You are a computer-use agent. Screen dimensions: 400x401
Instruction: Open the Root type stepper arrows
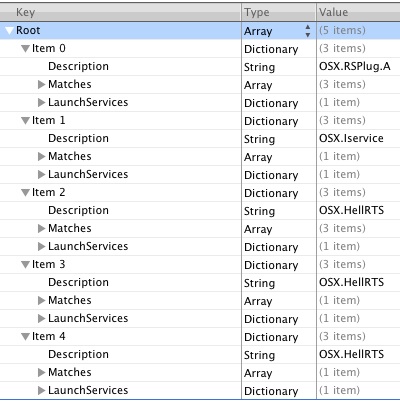tap(308, 31)
